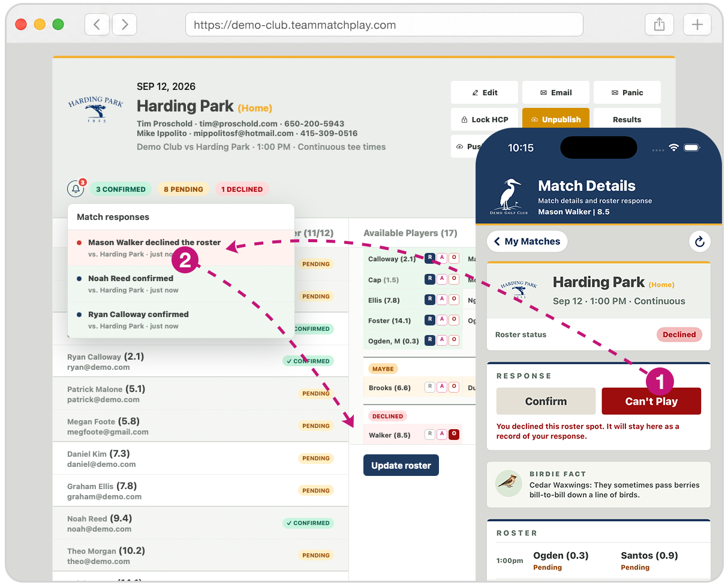Click the 1 DECLINED status chip

click(x=242, y=189)
